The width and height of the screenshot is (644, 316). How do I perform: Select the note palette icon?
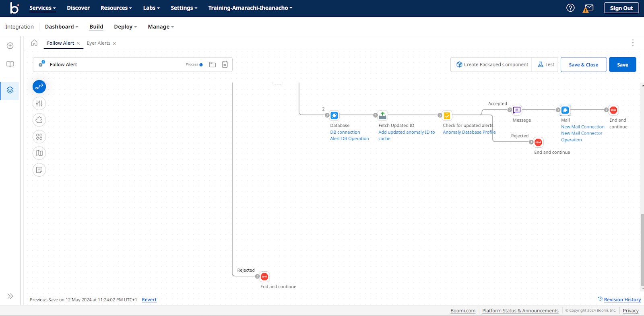tap(39, 170)
